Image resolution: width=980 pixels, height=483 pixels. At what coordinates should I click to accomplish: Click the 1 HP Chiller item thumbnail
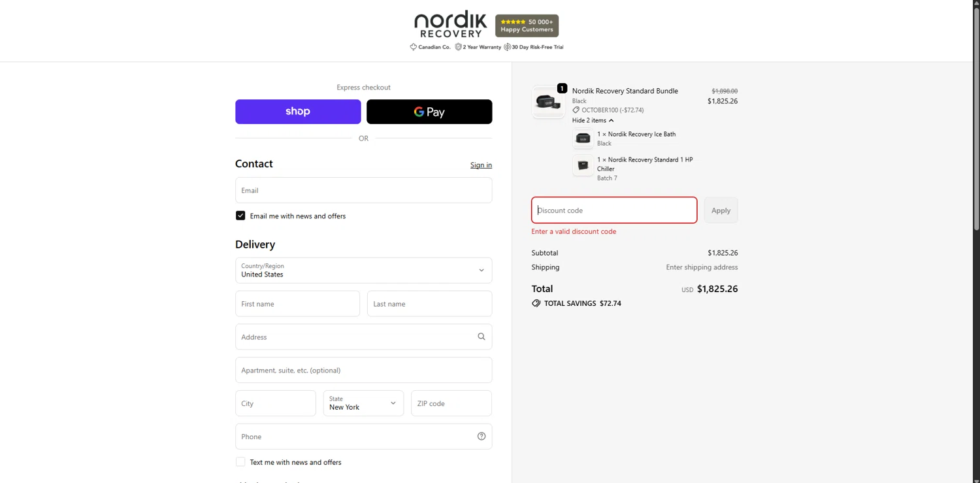(x=583, y=165)
